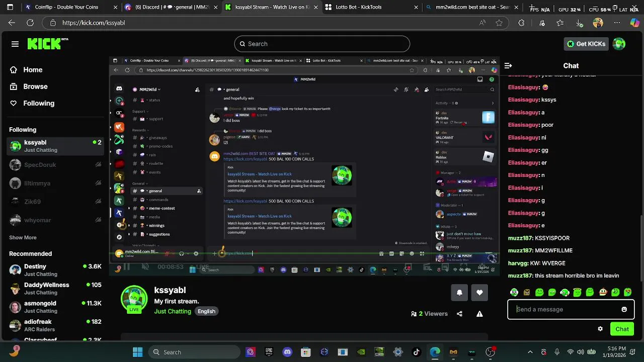The image size is (644, 362).
Task: Expand Show More in Following list
Action: (23, 237)
